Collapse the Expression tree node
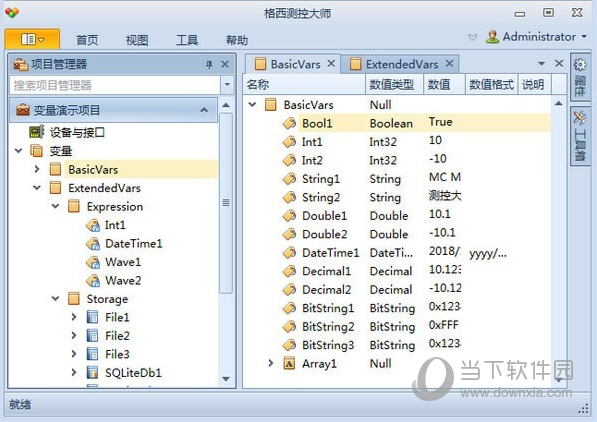Image resolution: width=597 pixels, height=422 pixels. click(55, 206)
